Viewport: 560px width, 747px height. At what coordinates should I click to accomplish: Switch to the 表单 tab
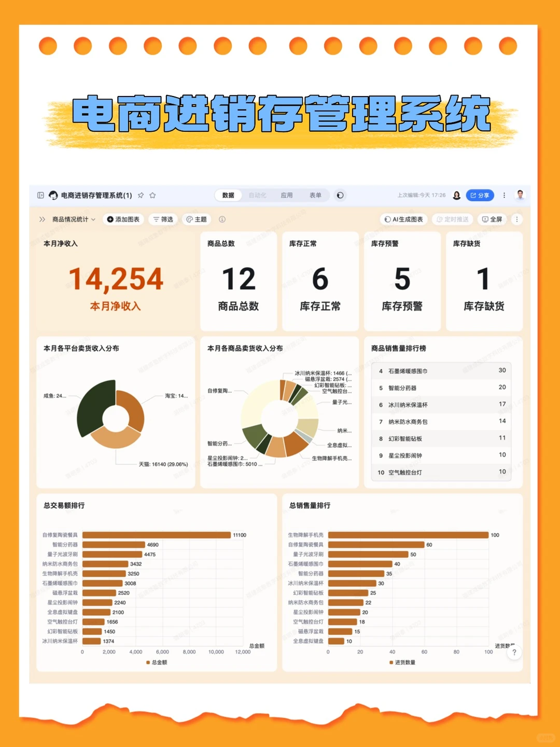coord(315,196)
